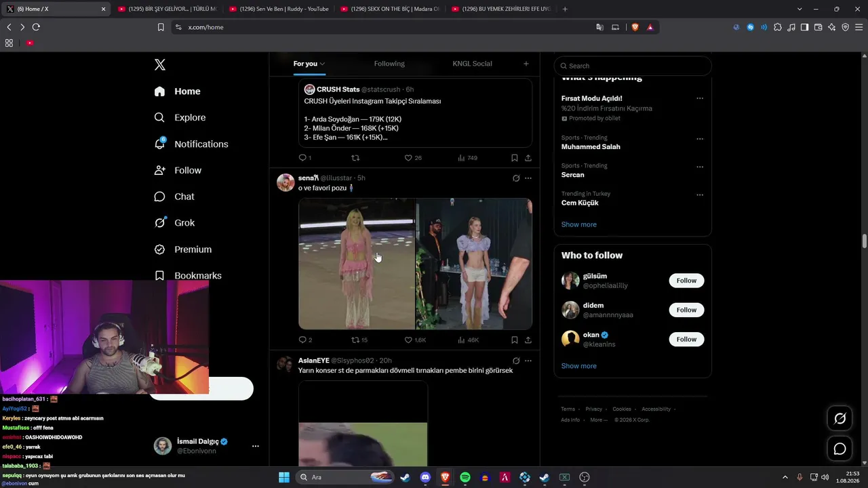Open the browser extensions menu
Viewport: 868px width, 488px height.
coord(777,27)
